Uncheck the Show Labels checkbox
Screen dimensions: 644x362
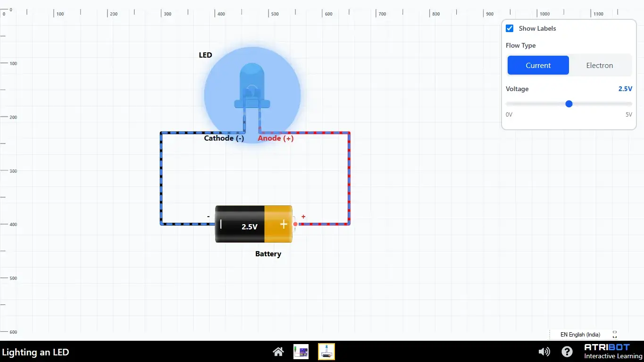tap(510, 28)
